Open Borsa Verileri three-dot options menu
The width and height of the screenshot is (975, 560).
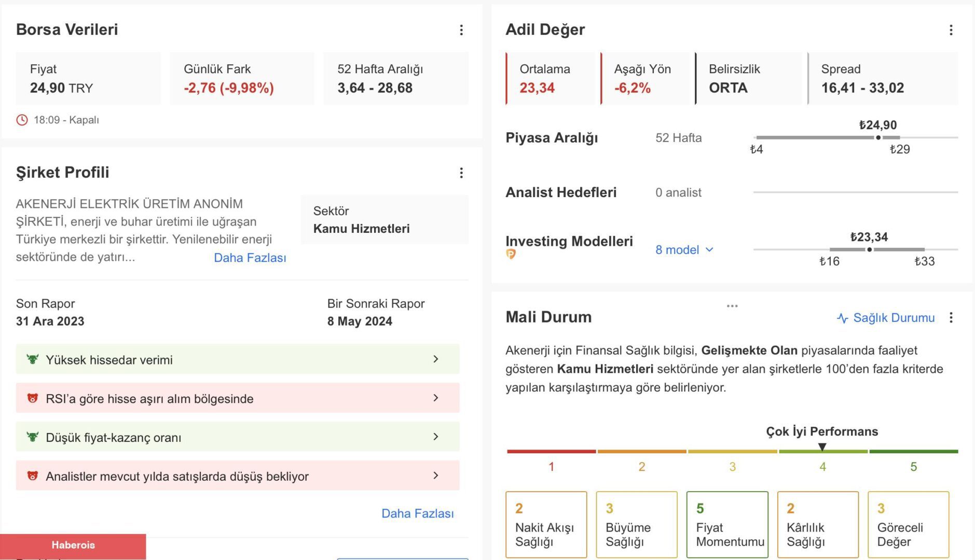461,30
